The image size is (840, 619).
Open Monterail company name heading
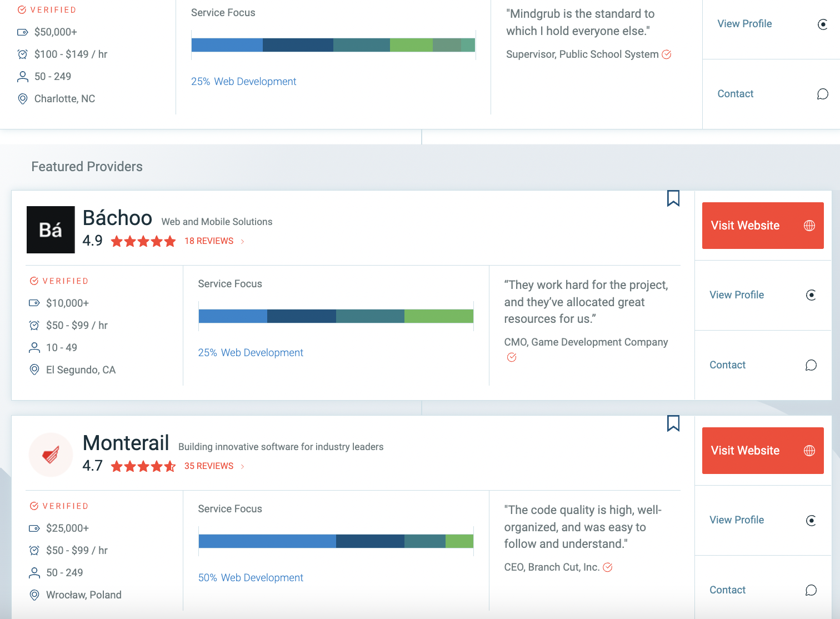[x=126, y=443]
